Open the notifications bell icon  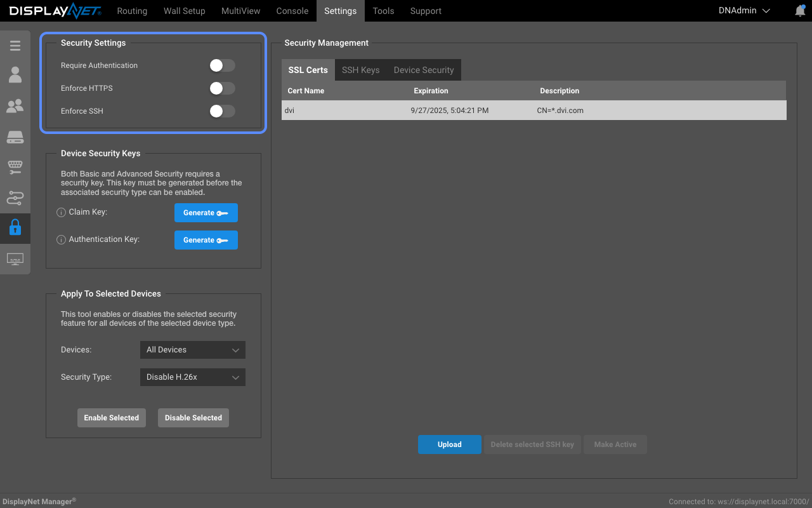(x=800, y=11)
